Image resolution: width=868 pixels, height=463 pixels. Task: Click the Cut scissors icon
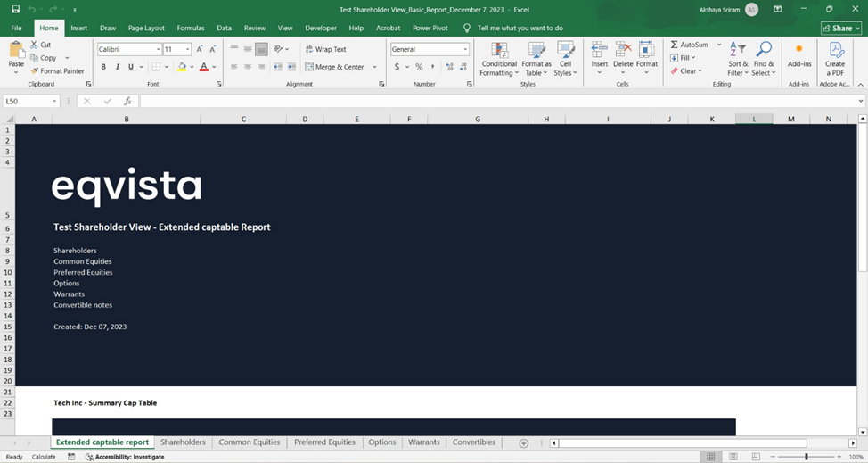click(35, 45)
